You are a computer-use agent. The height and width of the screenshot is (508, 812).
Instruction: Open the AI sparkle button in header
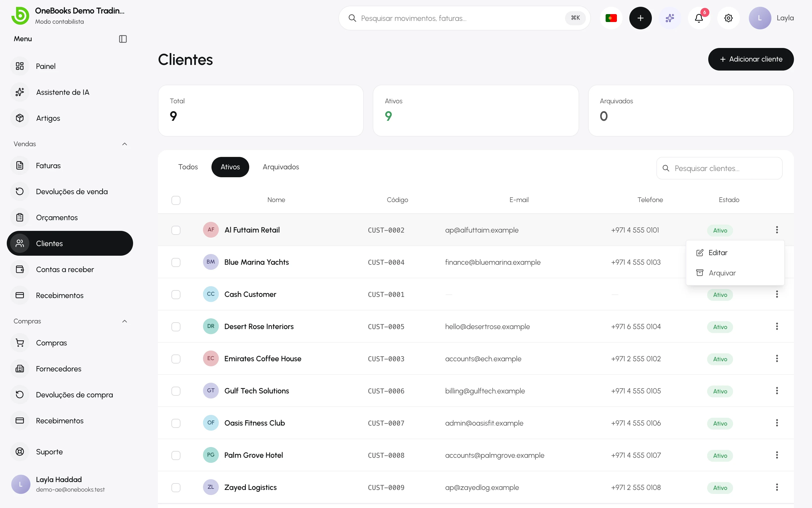tap(670, 18)
